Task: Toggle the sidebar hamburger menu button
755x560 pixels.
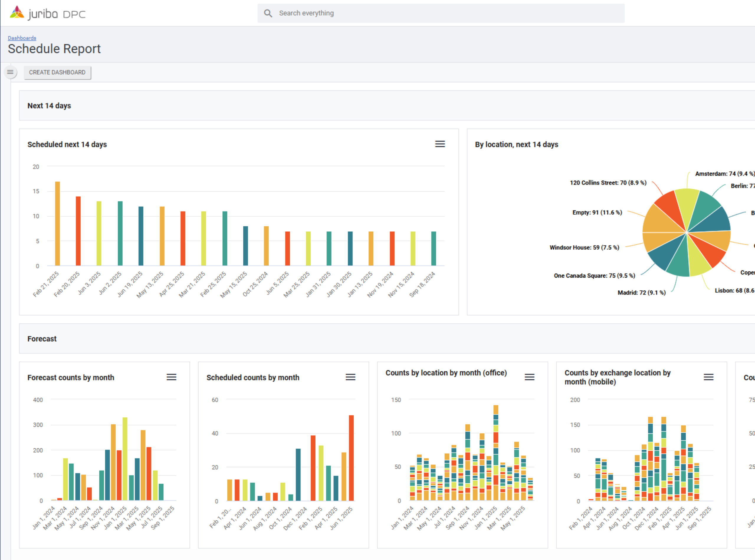Action: [x=10, y=72]
